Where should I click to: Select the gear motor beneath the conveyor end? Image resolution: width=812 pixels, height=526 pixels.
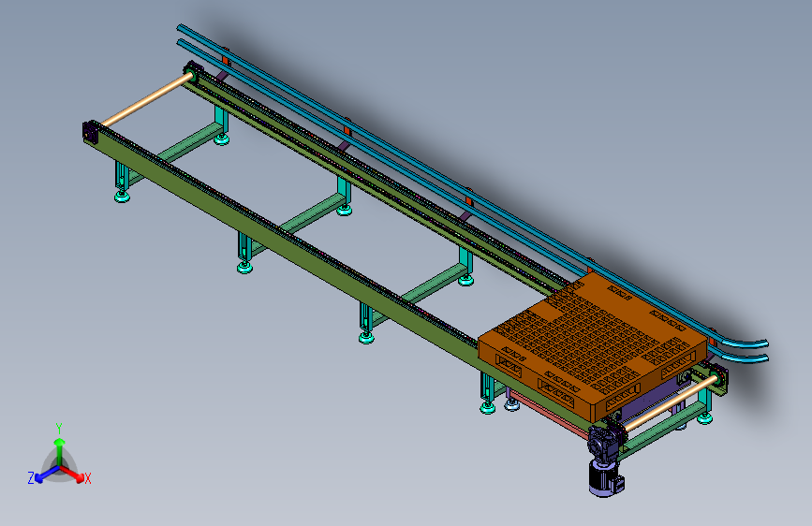(x=605, y=461)
